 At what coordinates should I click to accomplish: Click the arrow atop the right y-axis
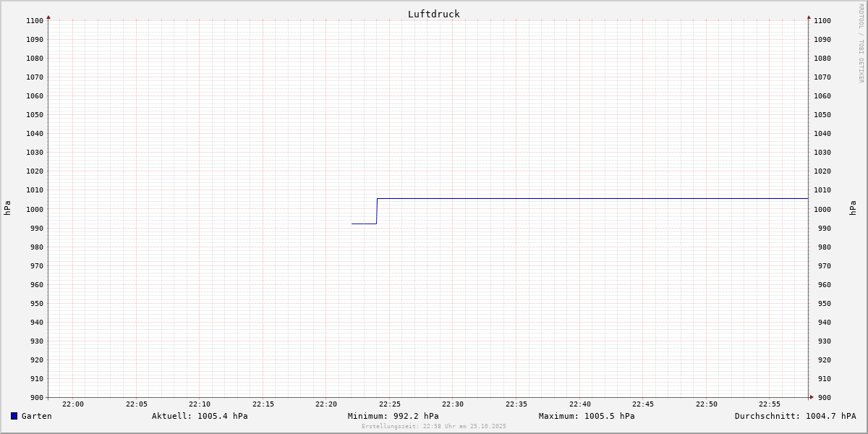point(809,17)
